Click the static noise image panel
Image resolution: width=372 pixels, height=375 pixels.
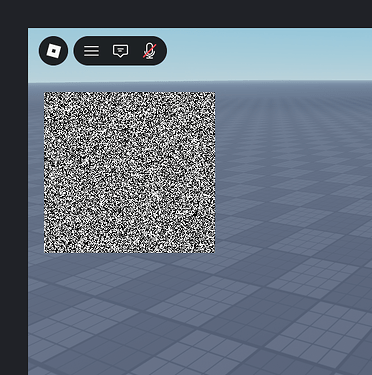click(x=130, y=172)
